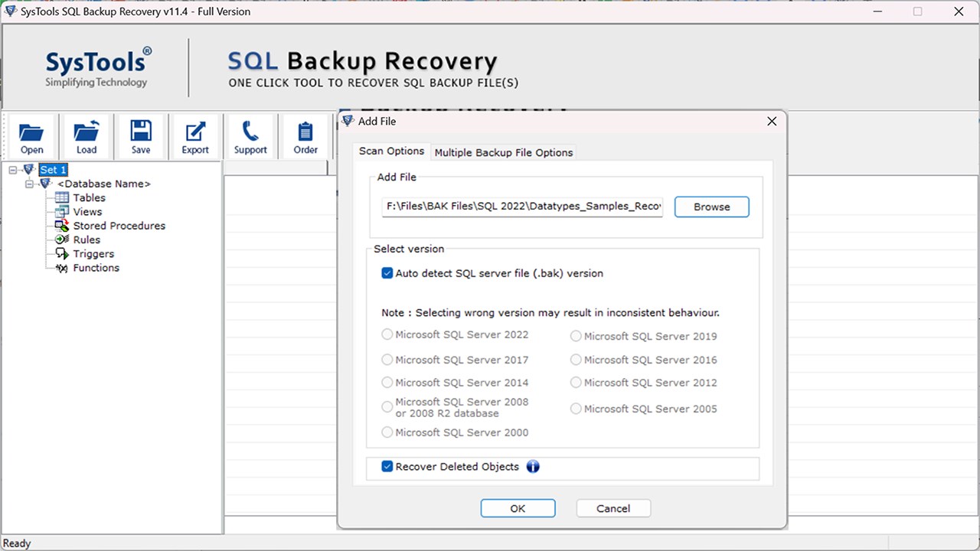Select Tables label in tree
Screen dimensions: 980x551
[90, 197]
